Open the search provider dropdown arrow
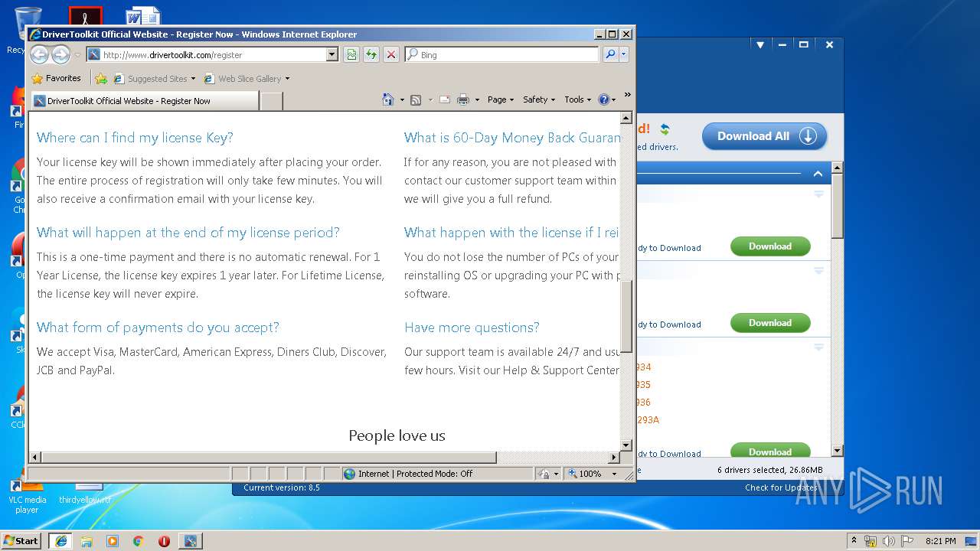The width and height of the screenshot is (980, 551). tap(624, 54)
